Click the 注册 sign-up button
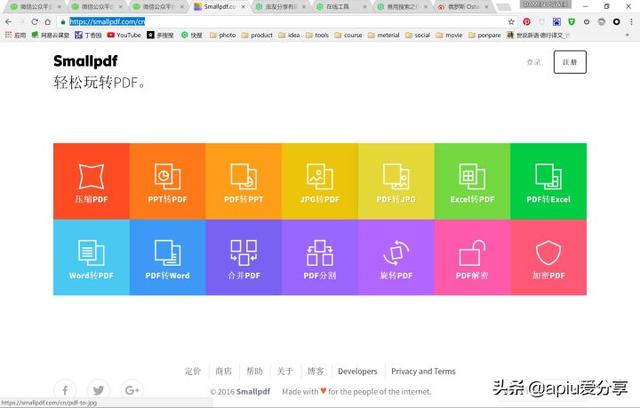This screenshot has height=408, width=640. 570,62
